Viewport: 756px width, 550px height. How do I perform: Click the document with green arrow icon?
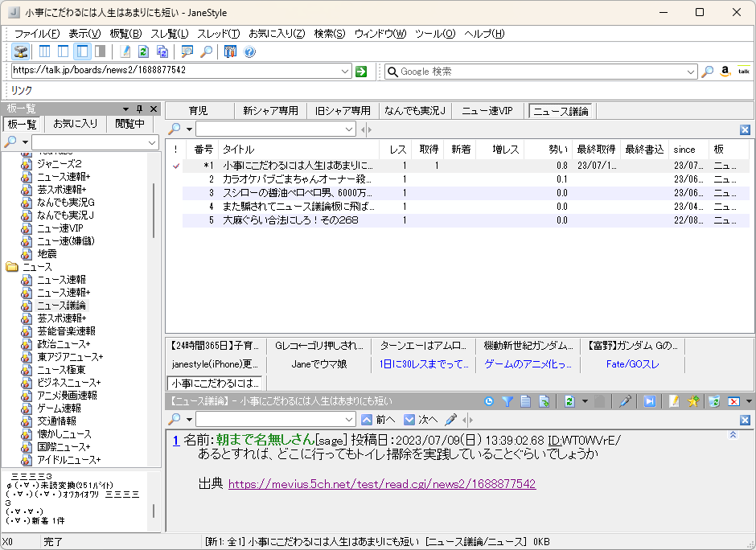pyautogui.click(x=544, y=401)
